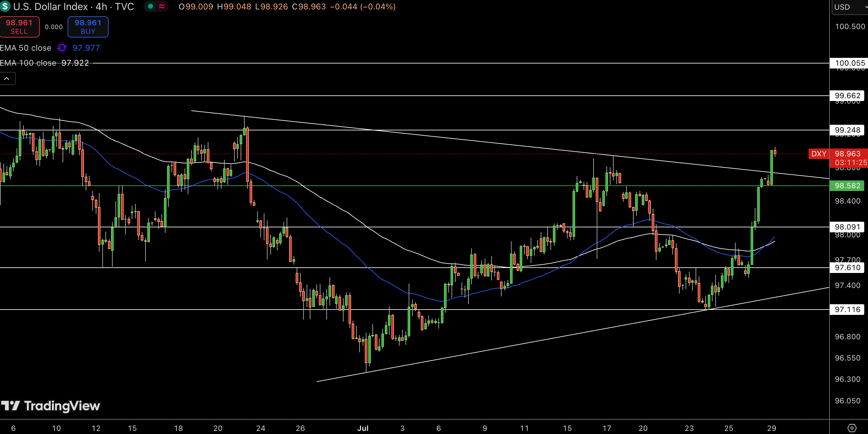
Task: Click the 97.116 horizontal line price label
Action: tap(847, 310)
